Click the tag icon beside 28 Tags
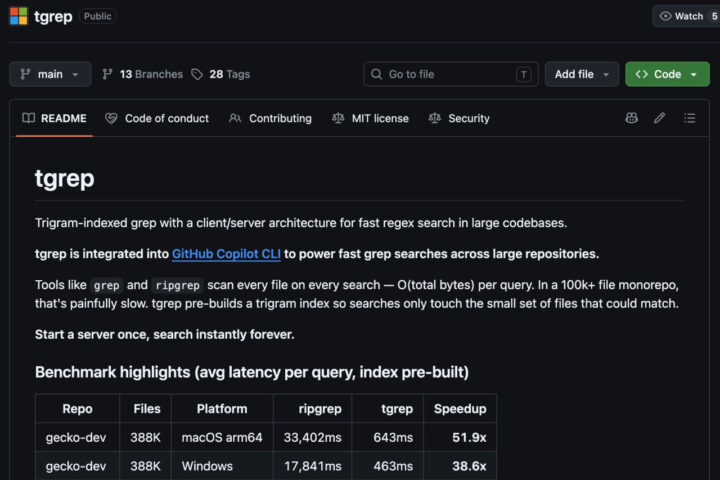 (x=197, y=74)
